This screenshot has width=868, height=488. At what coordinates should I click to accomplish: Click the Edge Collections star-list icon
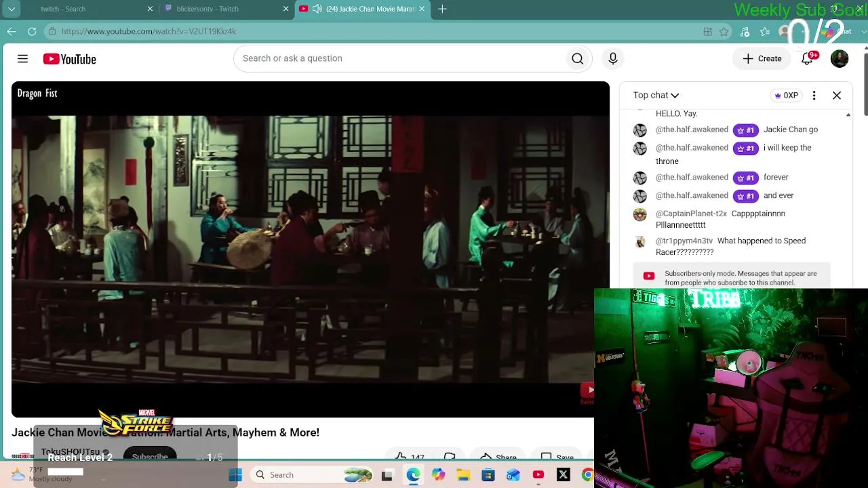point(765,31)
